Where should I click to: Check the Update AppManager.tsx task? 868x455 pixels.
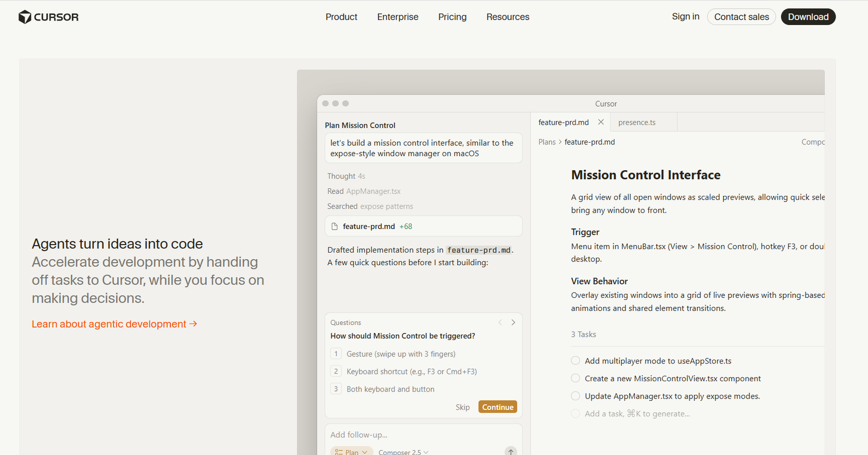click(x=576, y=396)
